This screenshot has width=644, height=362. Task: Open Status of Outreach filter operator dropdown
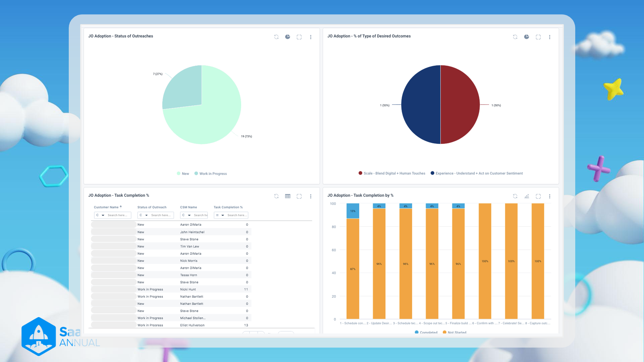(144, 215)
